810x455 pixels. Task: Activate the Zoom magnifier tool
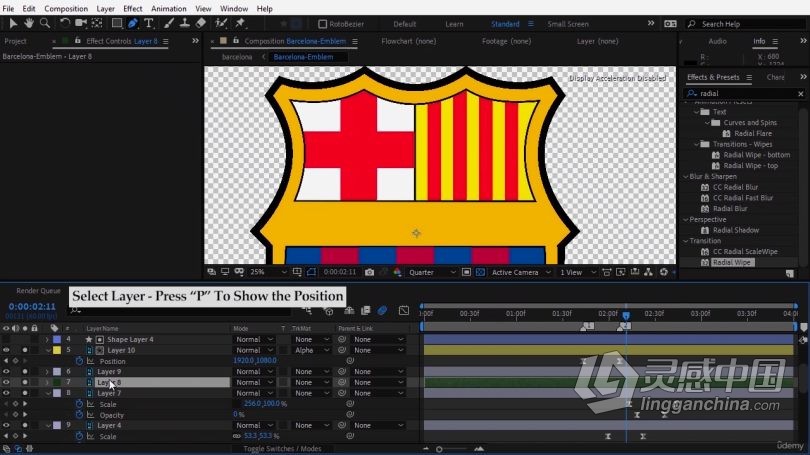point(45,23)
